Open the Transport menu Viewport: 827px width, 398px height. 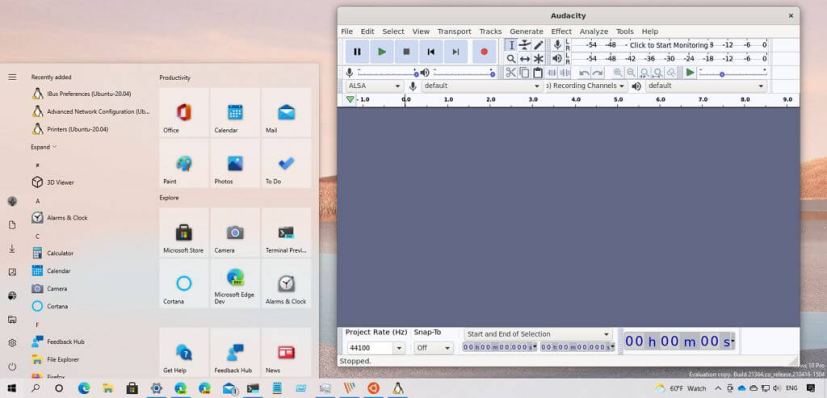click(x=454, y=32)
